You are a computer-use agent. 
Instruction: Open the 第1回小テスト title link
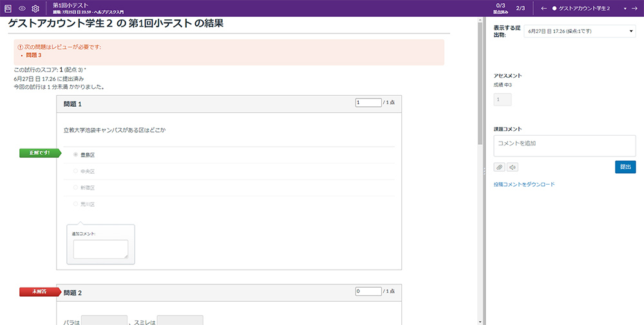[x=71, y=5]
